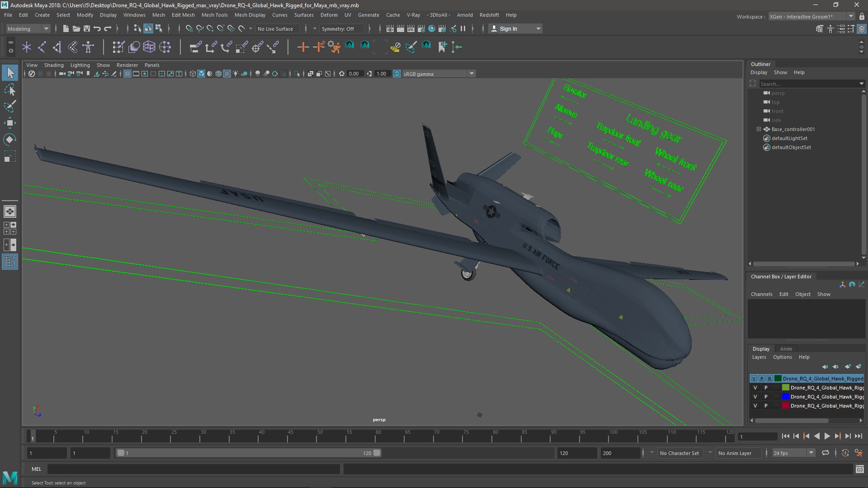This screenshot has height=488, width=868.
Task: Toggle playback P of the blue layer
Action: (765, 397)
